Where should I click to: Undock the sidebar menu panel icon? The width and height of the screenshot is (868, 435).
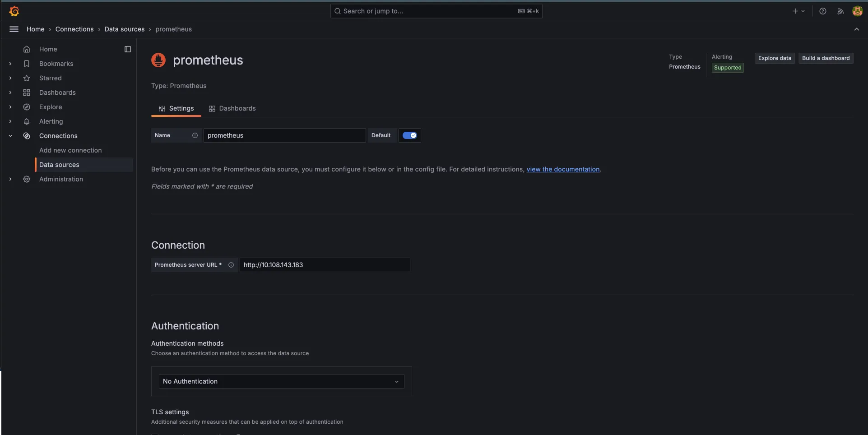128,49
